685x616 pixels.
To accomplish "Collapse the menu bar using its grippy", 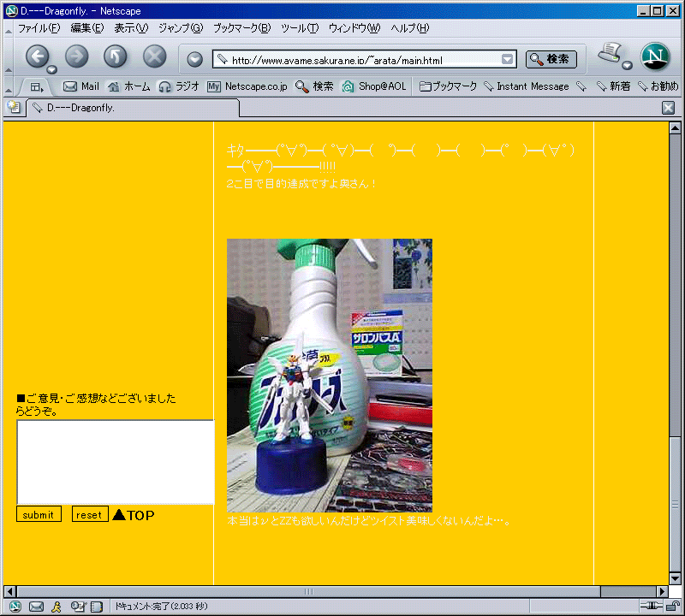I will tap(9, 30).
